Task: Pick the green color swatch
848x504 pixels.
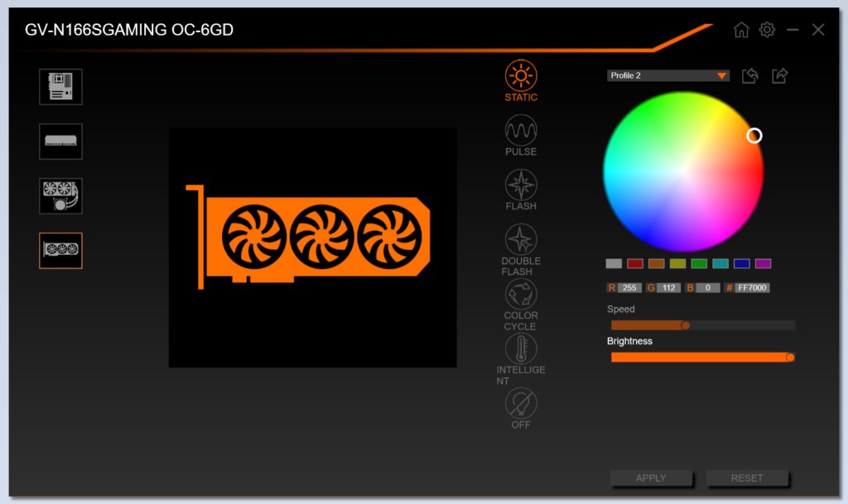Action: pos(699,264)
